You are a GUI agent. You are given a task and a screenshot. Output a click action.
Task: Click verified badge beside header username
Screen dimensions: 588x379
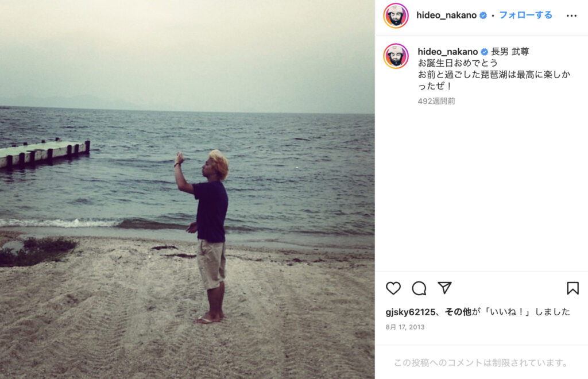point(483,16)
